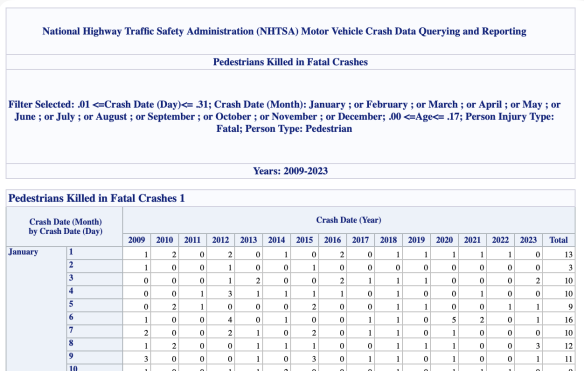Click the 2023 value 3 in the January 8 row
The width and height of the screenshot is (584, 371).
[x=537, y=346]
